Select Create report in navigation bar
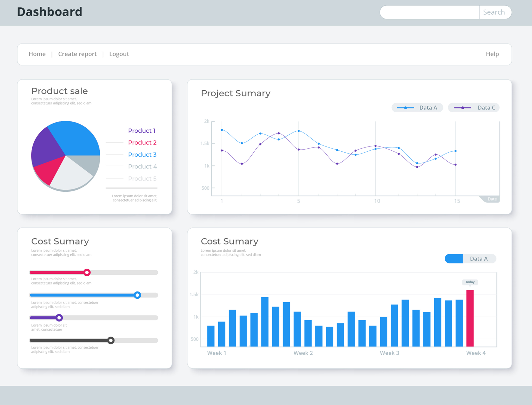Screen dimensions: 532x405 click(x=77, y=54)
